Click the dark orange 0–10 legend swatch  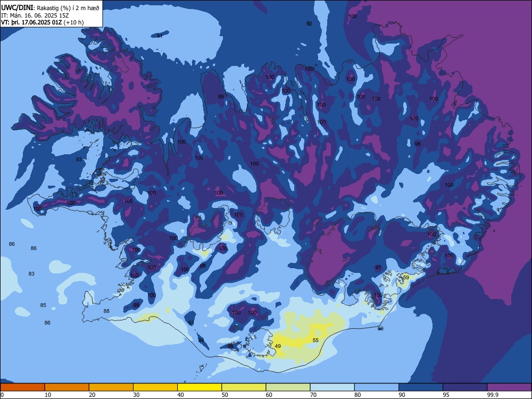(x=22, y=387)
